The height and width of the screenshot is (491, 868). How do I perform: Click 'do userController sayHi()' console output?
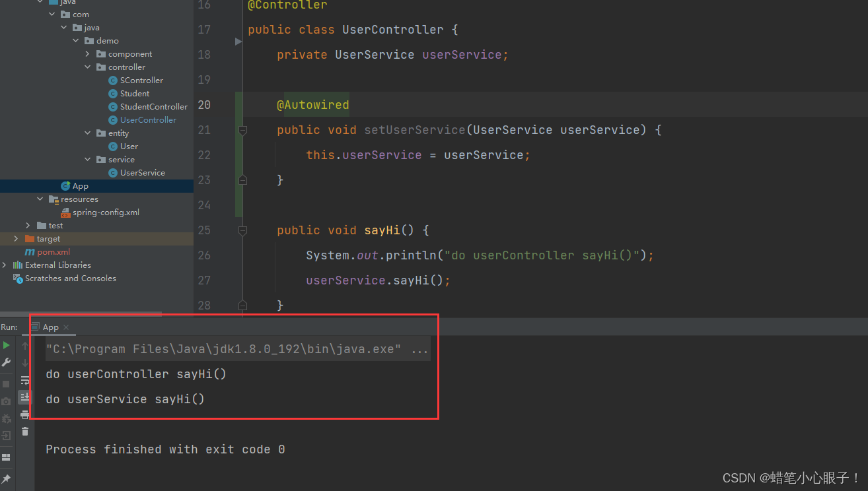click(x=136, y=374)
